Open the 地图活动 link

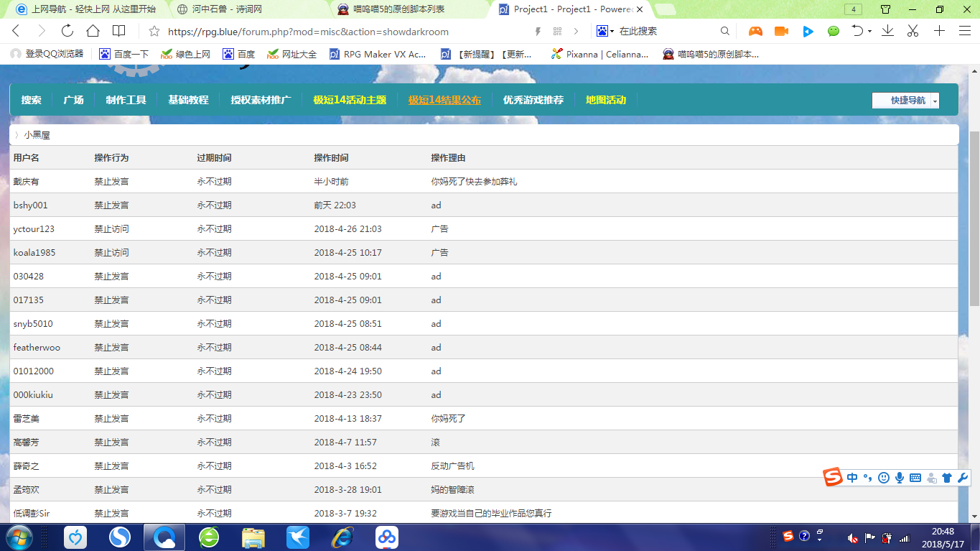[x=606, y=100]
